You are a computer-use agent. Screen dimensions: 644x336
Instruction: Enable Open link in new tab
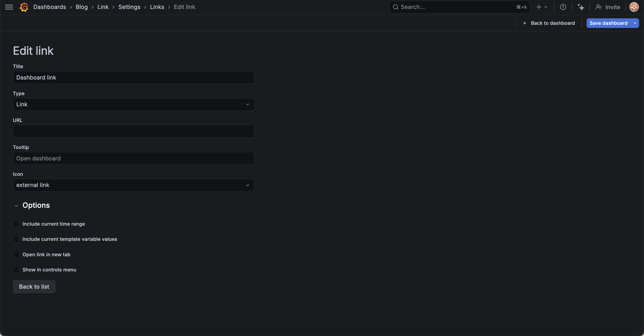[16, 254]
